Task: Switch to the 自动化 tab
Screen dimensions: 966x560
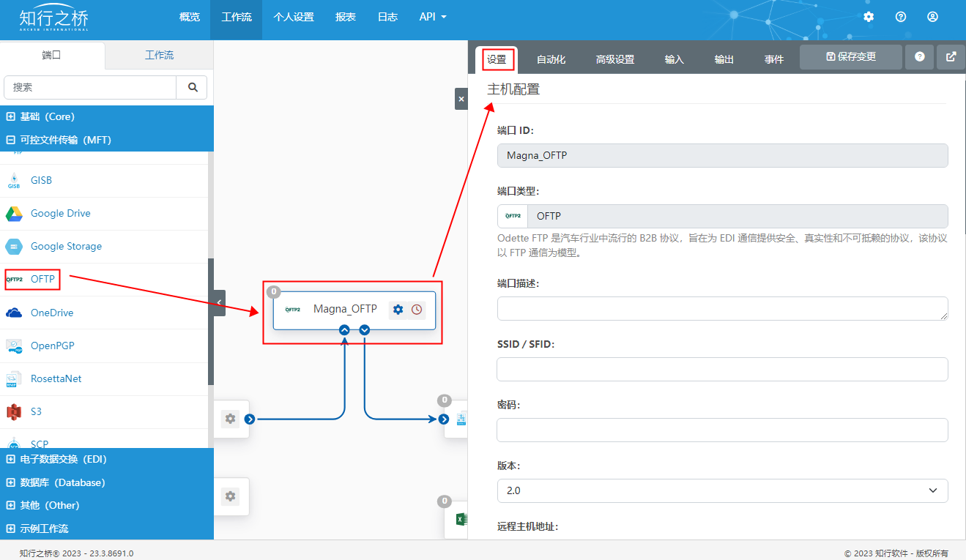Action: click(x=551, y=60)
